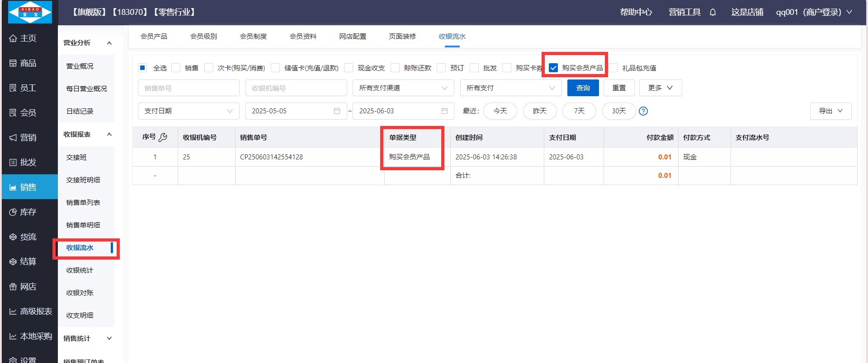Click the 重置 reset button
868x363 pixels.
[x=618, y=88]
